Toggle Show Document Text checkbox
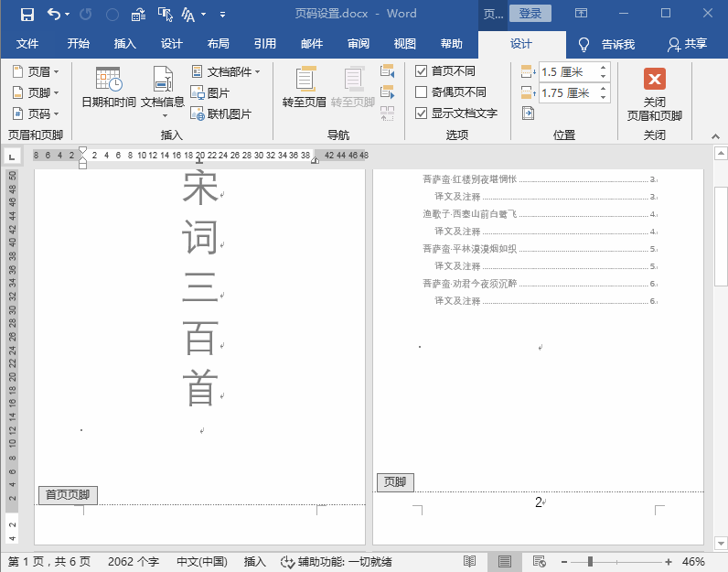 pos(421,113)
